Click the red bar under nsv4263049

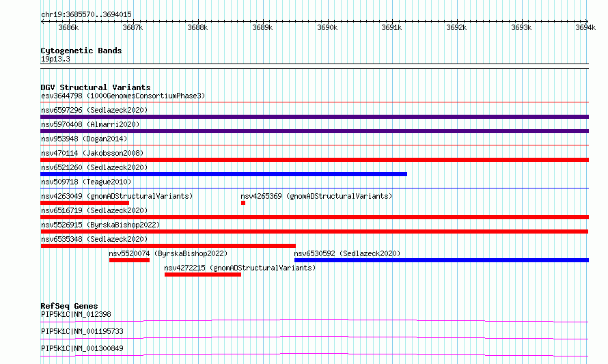coord(85,203)
